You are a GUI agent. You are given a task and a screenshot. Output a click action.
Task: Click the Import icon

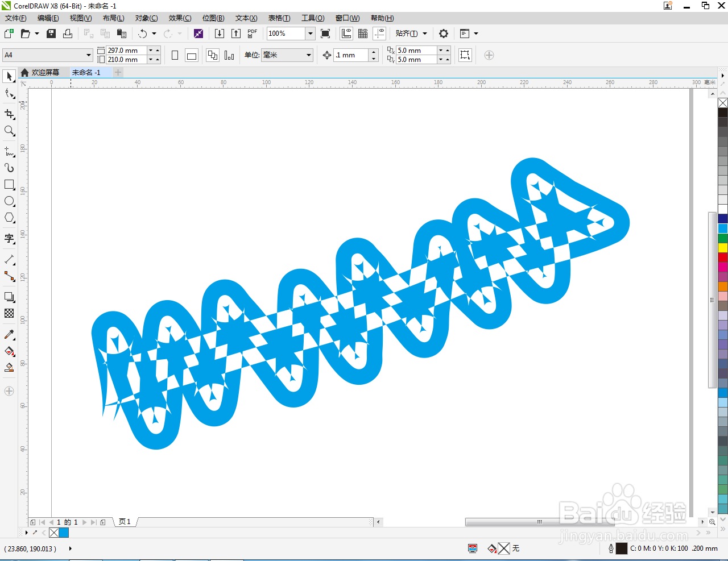220,34
